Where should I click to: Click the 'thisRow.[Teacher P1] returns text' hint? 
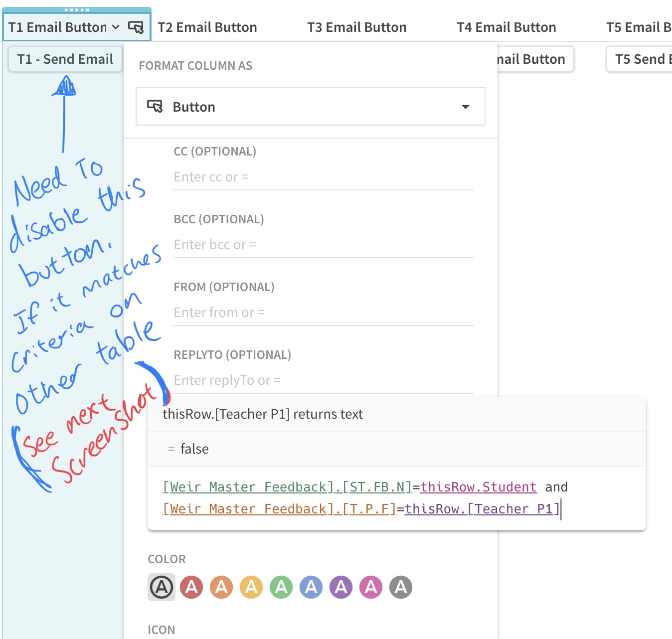(x=263, y=414)
